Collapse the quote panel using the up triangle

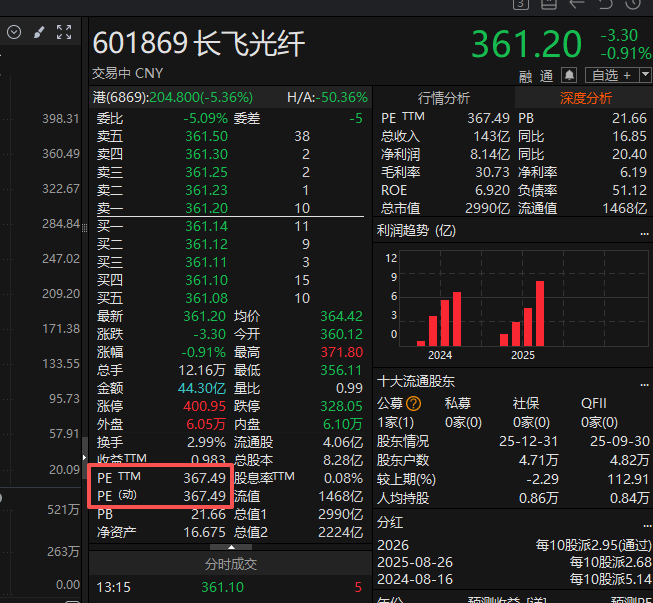pos(231,547)
